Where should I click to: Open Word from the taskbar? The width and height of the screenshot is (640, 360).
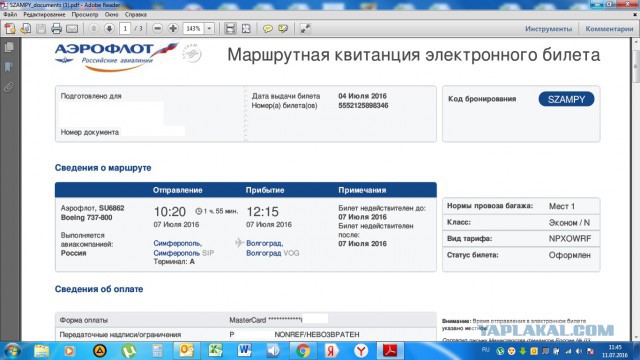244,351
